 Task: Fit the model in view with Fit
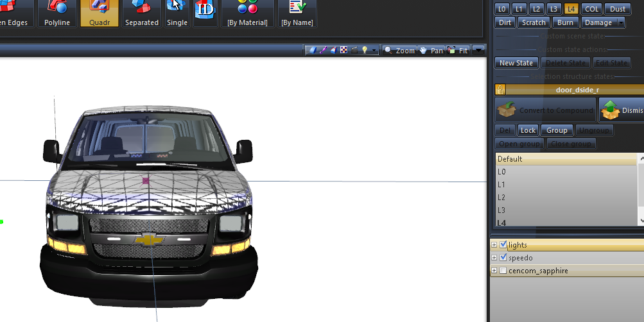(458, 51)
